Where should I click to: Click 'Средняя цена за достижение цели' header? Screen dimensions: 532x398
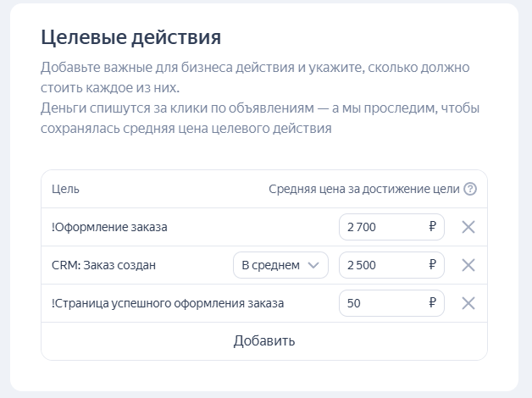tap(363, 189)
